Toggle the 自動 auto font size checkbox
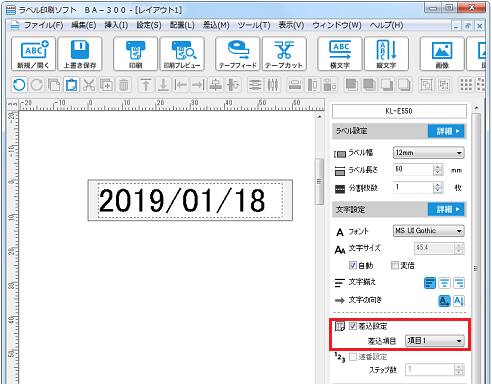The image size is (492, 384). click(x=353, y=265)
